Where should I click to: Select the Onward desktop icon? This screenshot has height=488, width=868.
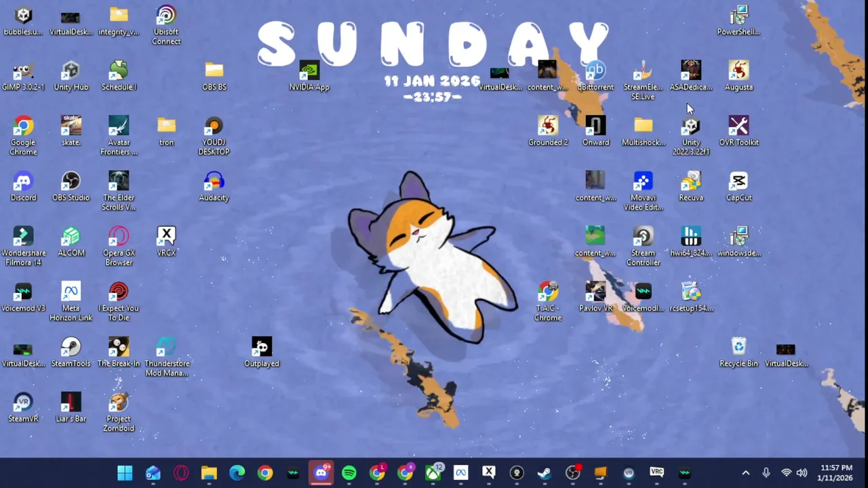[595, 131]
